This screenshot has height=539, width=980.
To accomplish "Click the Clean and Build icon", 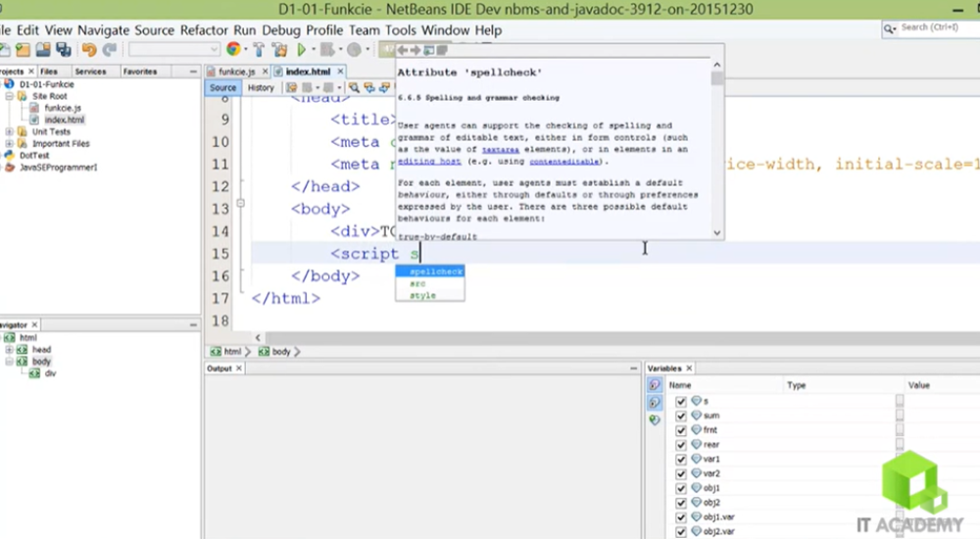I will [x=279, y=49].
